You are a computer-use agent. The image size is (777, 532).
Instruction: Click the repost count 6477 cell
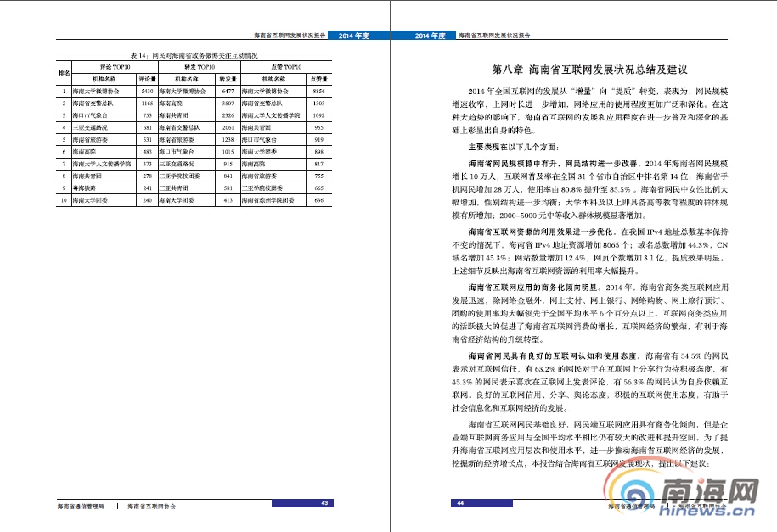[227, 90]
